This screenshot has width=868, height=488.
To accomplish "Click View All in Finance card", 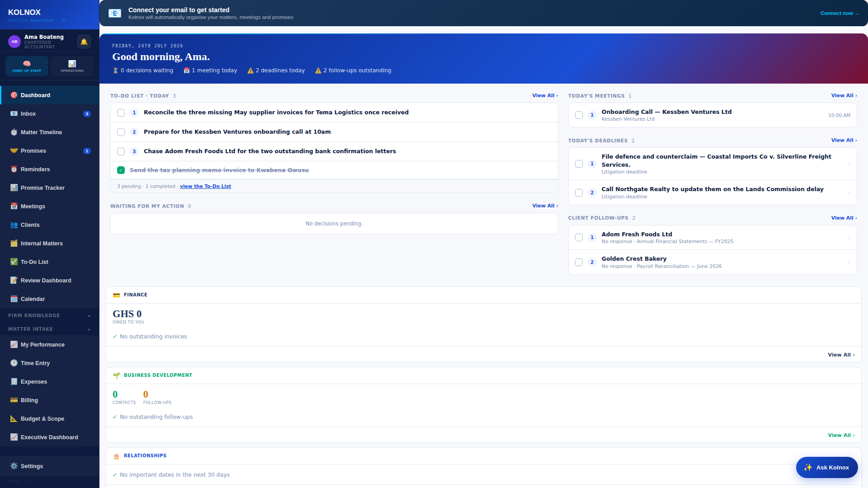I will 841,355.
